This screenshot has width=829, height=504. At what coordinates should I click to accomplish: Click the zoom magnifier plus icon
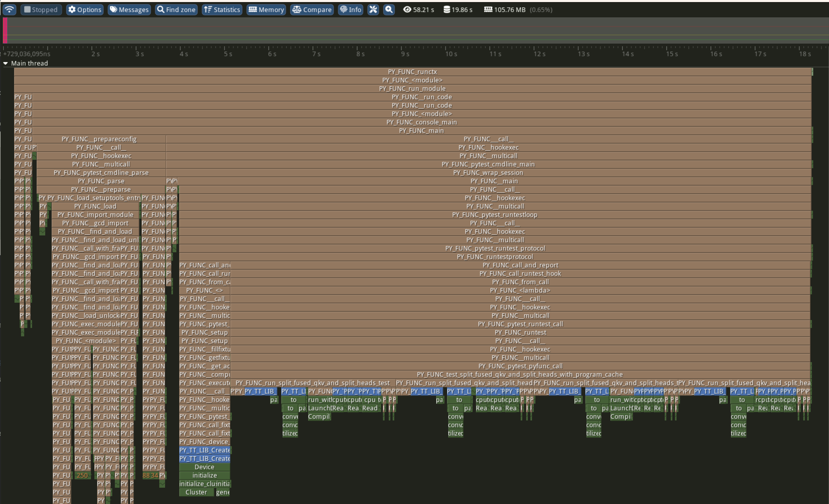[x=388, y=9]
